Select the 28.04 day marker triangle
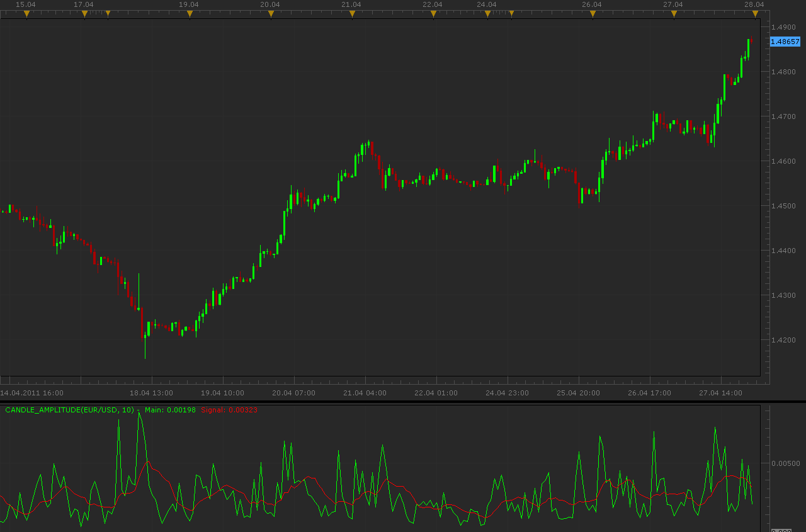 (x=755, y=13)
